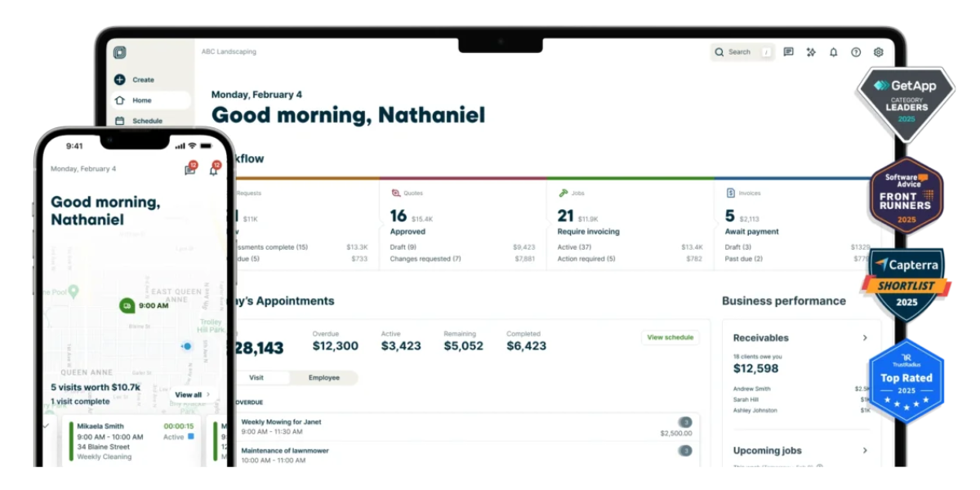This screenshot has height=490, width=980.
Task: Open the chat messages icon in top bar
Action: pos(788,52)
